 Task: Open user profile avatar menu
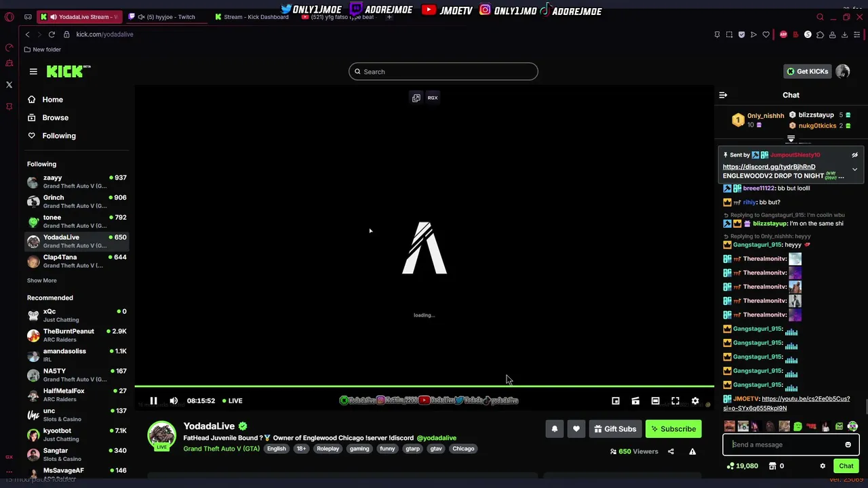tap(843, 71)
